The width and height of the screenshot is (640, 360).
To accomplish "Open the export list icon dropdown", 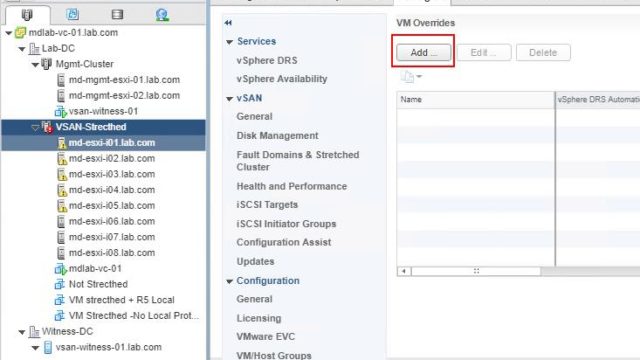I will [x=411, y=77].
